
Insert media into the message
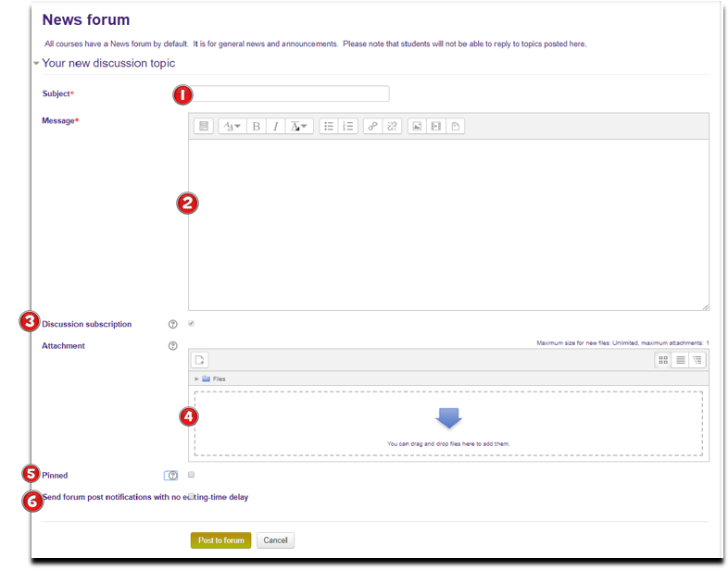(436, 126)
